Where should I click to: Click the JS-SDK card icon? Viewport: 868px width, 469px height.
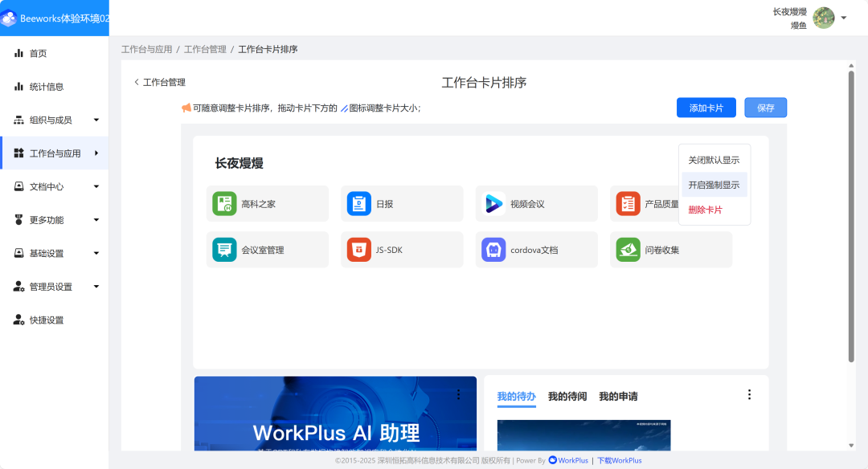click(358, 249)
